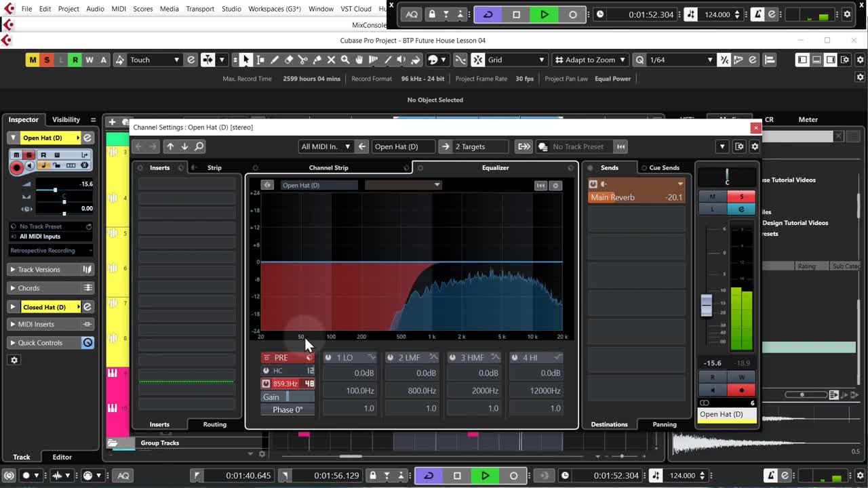Select the Zoom magnifier tool

[345, 60]
